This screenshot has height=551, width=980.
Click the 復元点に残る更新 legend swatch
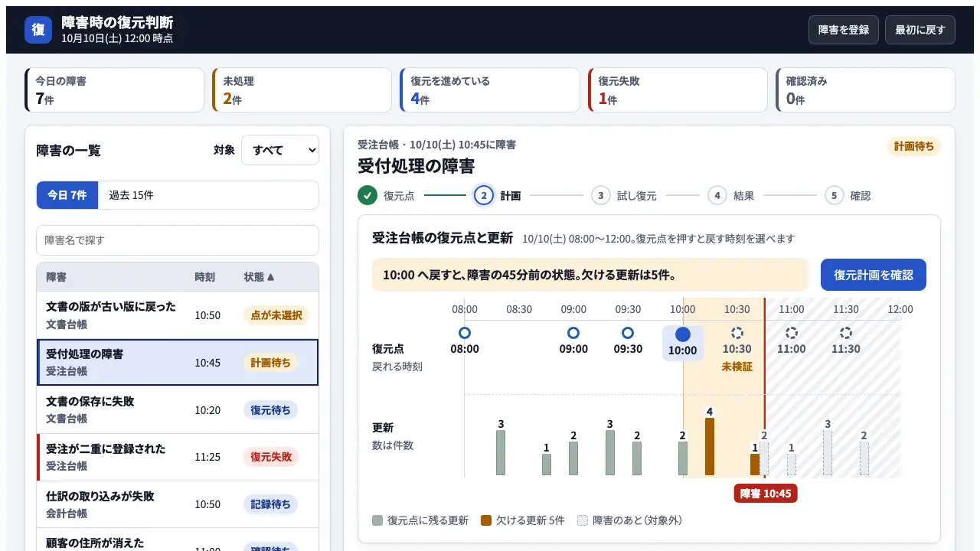click(377, 520)
